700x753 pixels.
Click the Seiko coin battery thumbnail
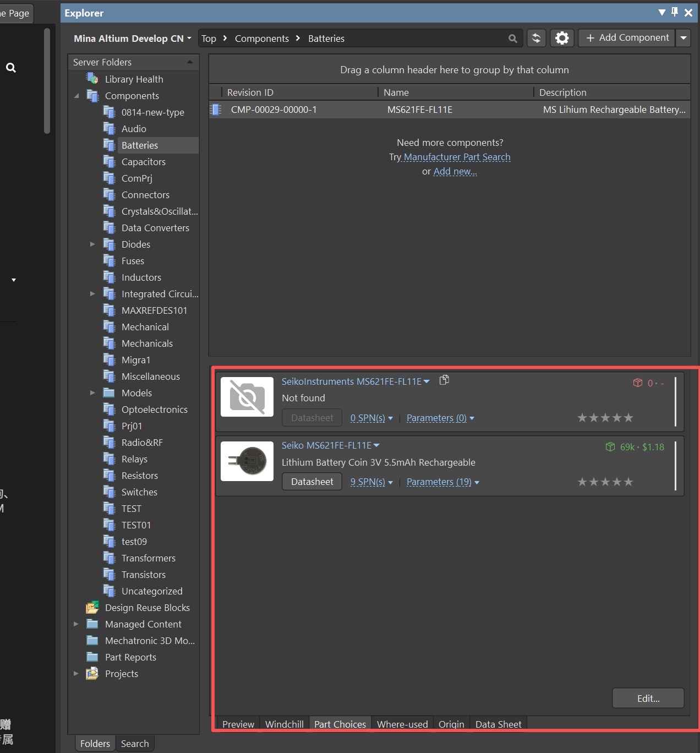click(247, 461)
